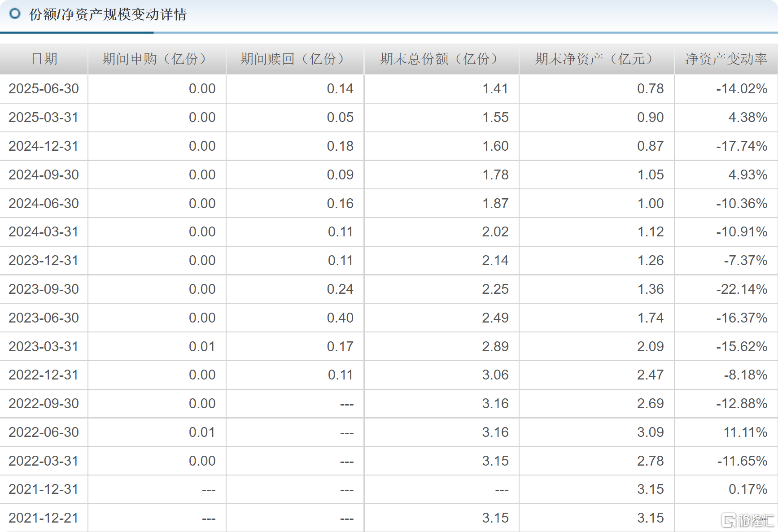Open the 份额/净资产规模变动详情 section title

[x=108, y=14]
